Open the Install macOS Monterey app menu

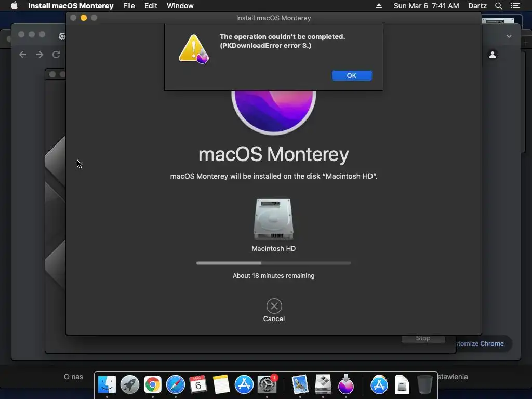71,6
